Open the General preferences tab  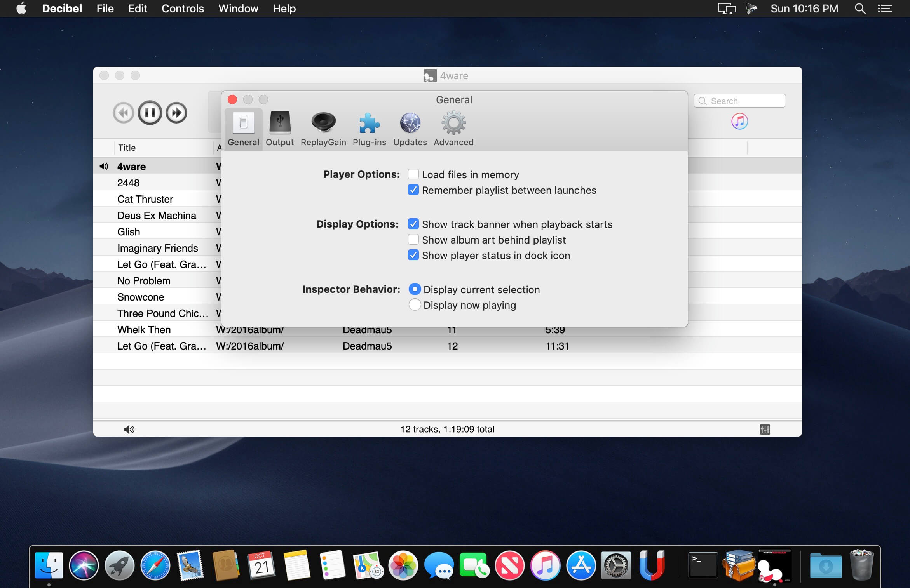coord(244,129)
